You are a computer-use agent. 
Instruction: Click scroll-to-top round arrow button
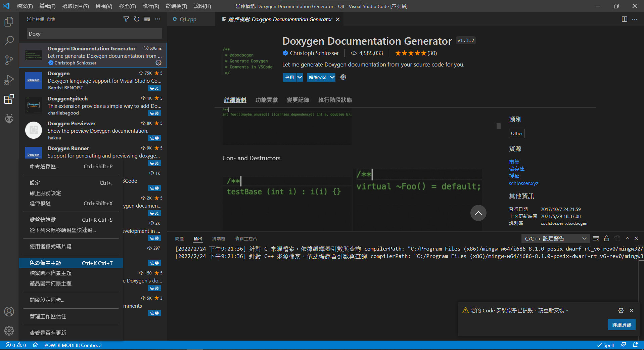pyautogui.click(x=478, y=213)
